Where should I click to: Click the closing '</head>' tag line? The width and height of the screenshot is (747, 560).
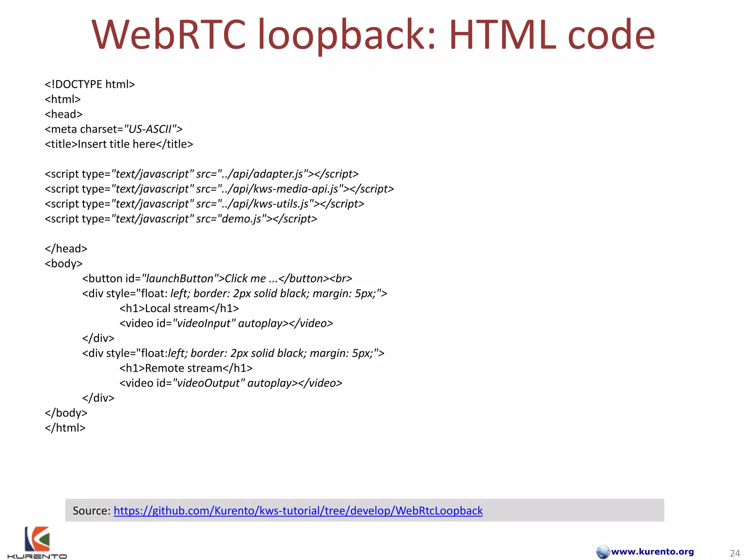66,249
